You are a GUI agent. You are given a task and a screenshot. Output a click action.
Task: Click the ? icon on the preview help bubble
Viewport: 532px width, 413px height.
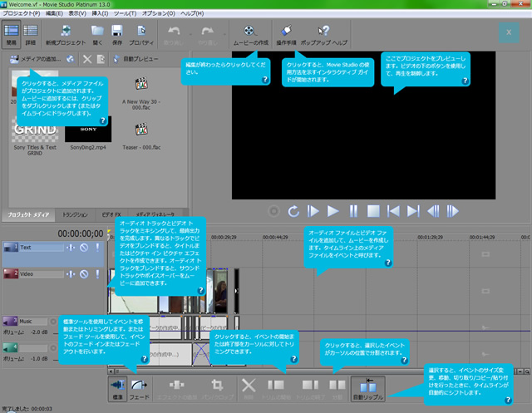pos(465,81)
